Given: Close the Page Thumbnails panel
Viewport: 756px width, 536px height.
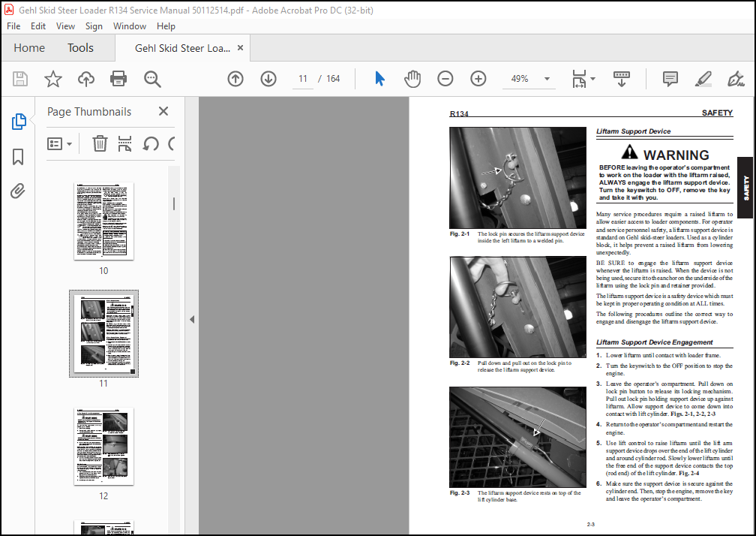Looking at the screenshot, I should click(163, 111).
